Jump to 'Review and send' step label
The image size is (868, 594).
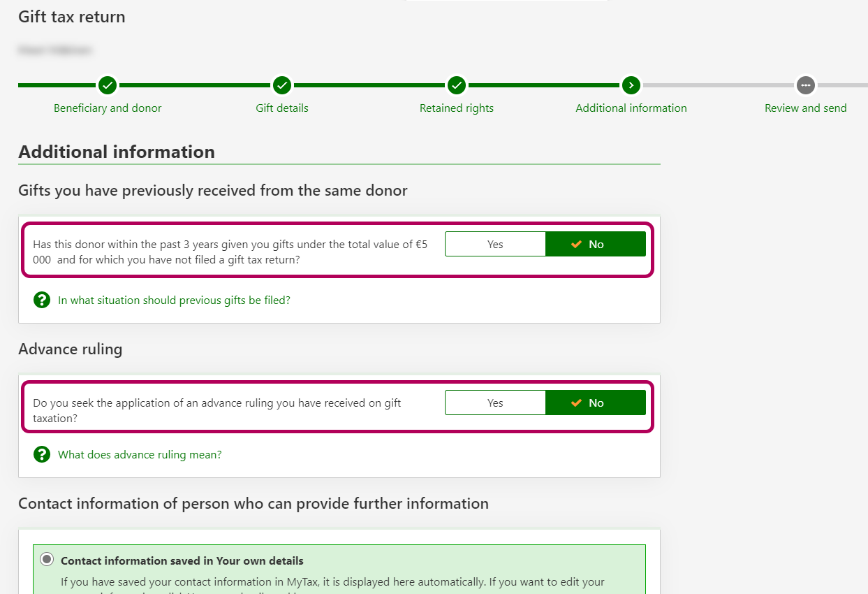click(806, 108)
